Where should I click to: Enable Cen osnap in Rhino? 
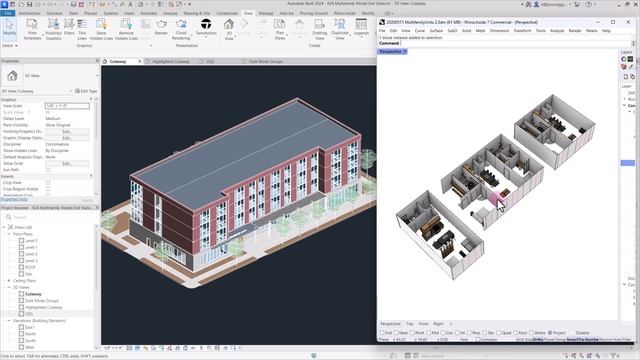443,333
